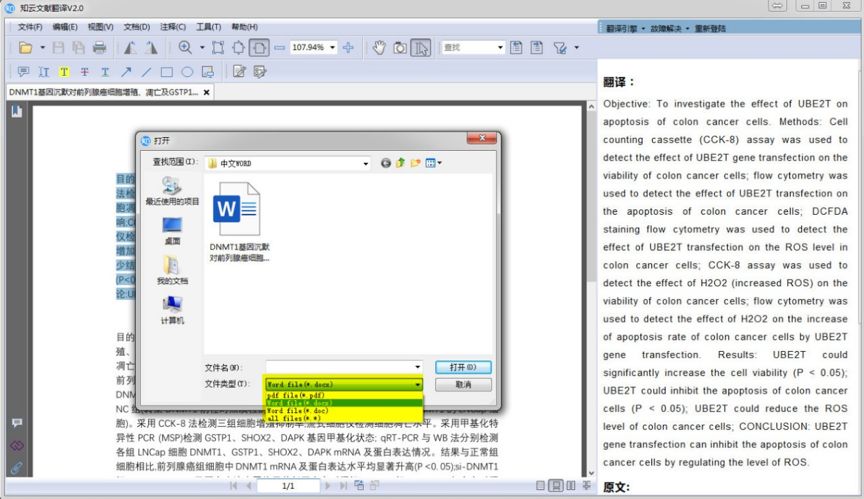
Task: Open the 帮助(H) menu
Action: [245, 27]
